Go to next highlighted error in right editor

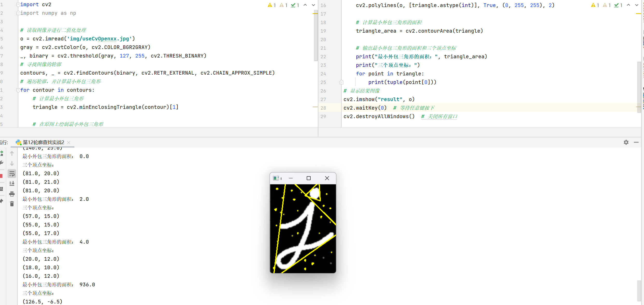pos(636,5)
